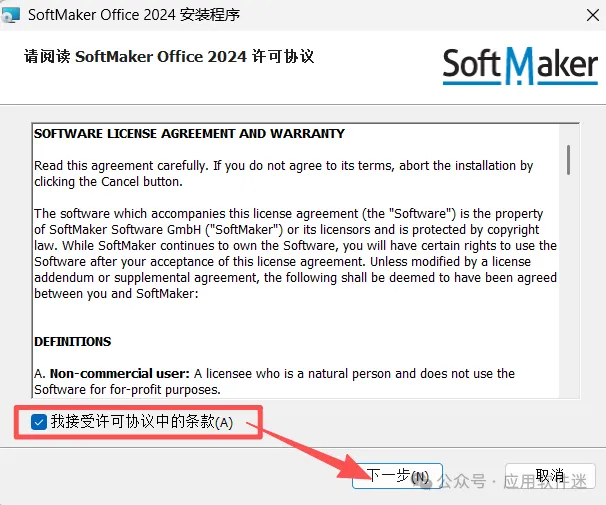Continue with the 下一步(N) button
The image size is (606, 505).
click(397, 476)
